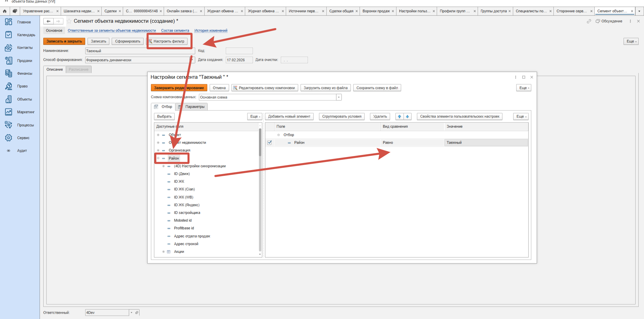Open the Состав сегмента link tab

click(175, 31)
